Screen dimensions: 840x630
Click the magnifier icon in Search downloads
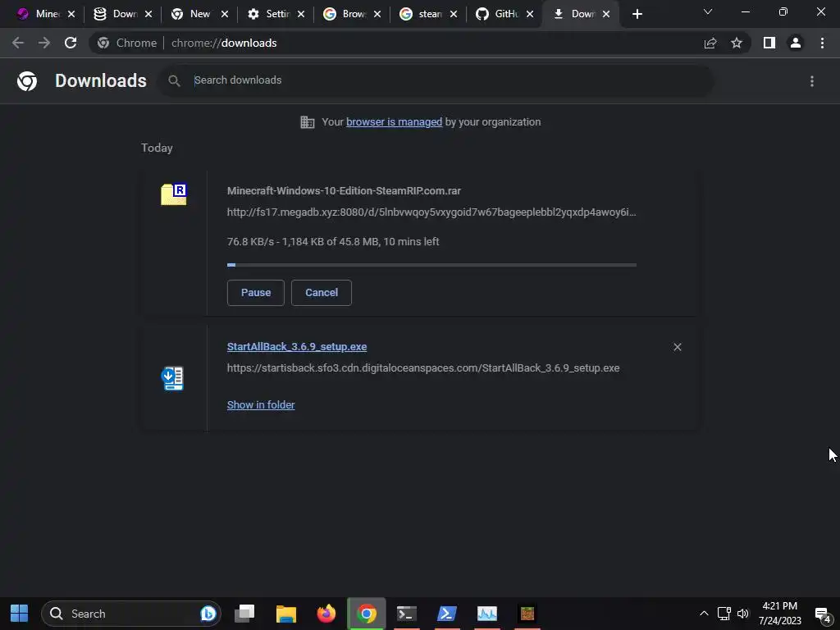(174, 81)
